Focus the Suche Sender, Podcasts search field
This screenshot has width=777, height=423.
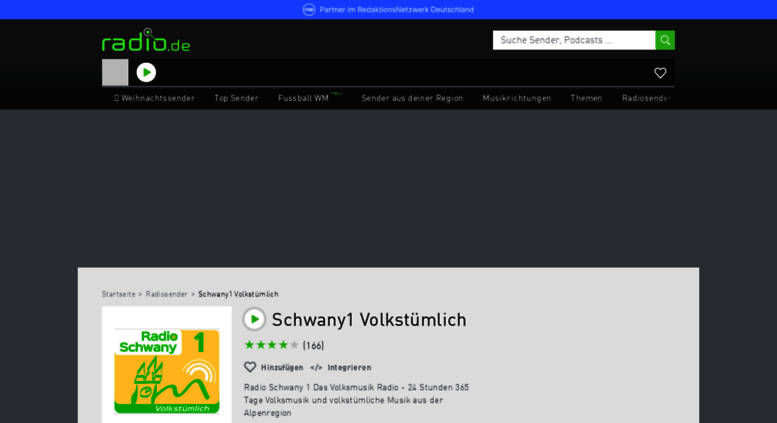[x=574, y=40]
